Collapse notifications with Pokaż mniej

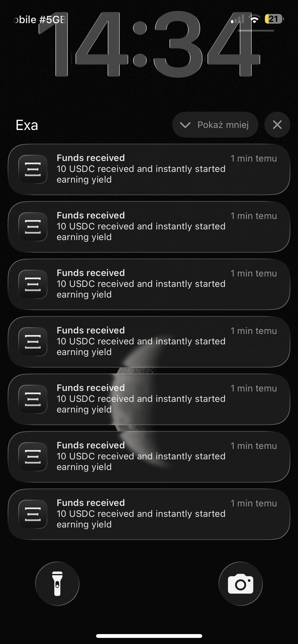click(215, 125)
